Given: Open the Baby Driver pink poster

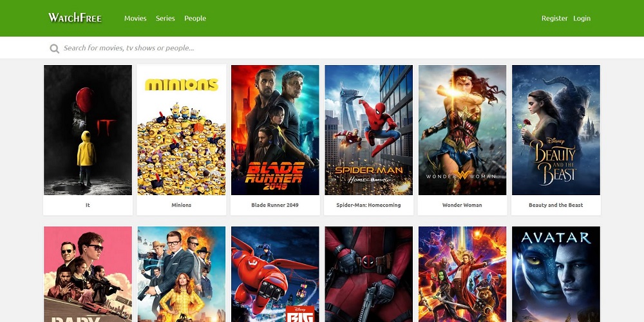Looking at the screenshot, I should (88, 274).
